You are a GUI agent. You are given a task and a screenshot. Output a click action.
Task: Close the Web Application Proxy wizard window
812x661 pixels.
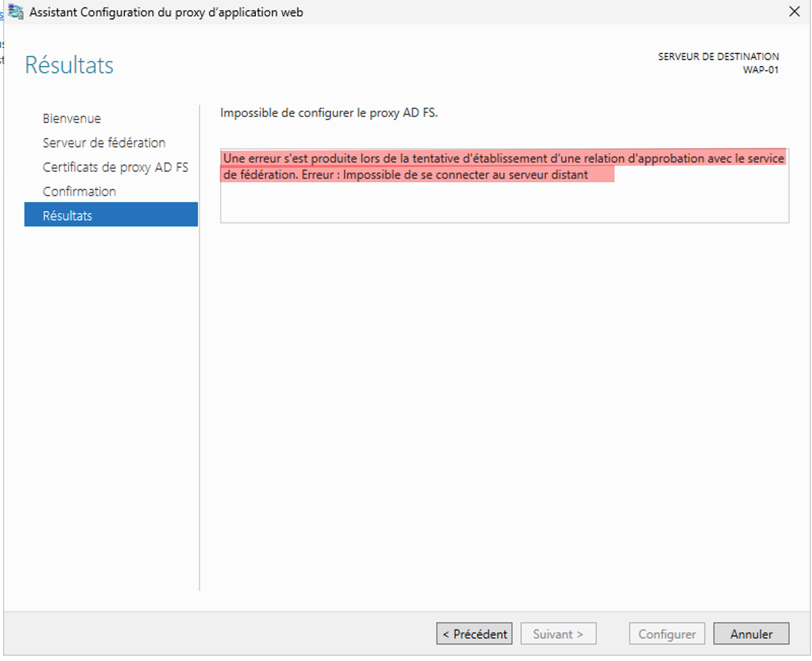(x=794, y=12)
